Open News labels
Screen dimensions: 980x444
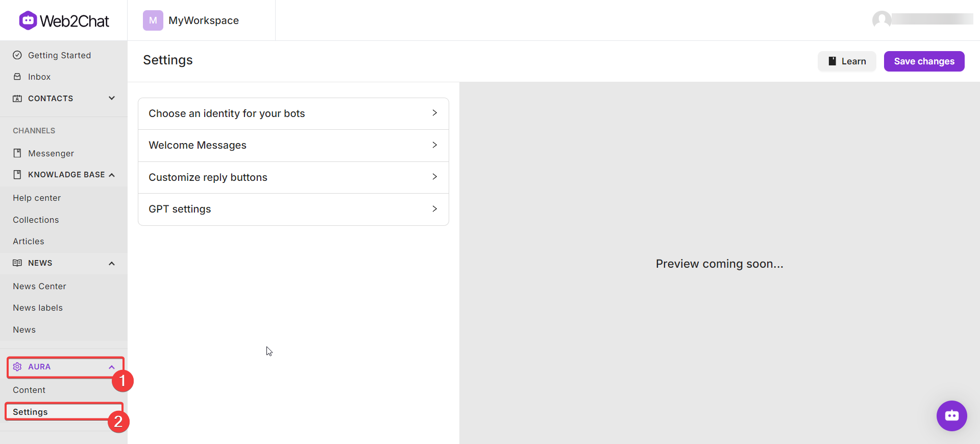click(x=38, y=308)
